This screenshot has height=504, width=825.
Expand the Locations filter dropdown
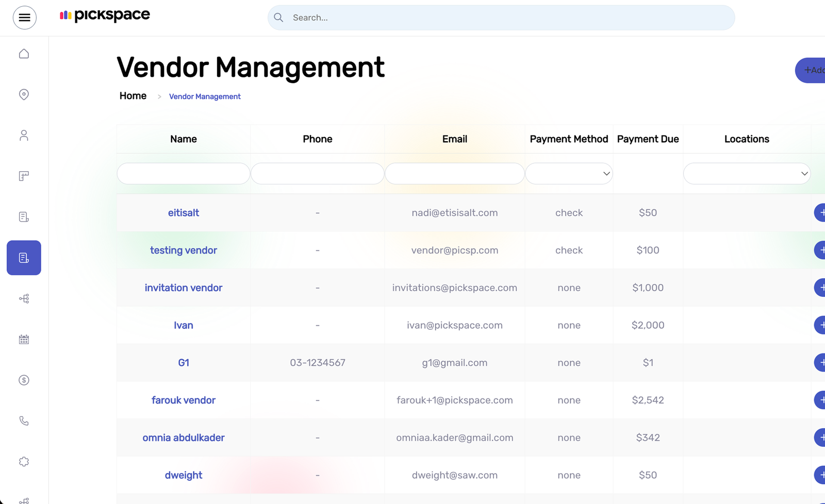pyautogui.click(x=746, y=174)
